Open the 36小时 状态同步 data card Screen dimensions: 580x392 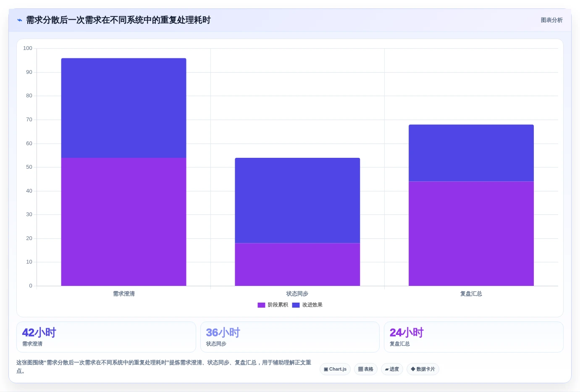coord(290,337)
